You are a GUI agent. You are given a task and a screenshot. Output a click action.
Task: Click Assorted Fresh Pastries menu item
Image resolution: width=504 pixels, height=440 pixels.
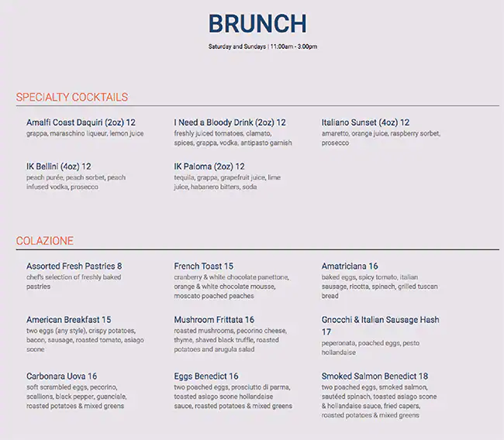(74, 266)
